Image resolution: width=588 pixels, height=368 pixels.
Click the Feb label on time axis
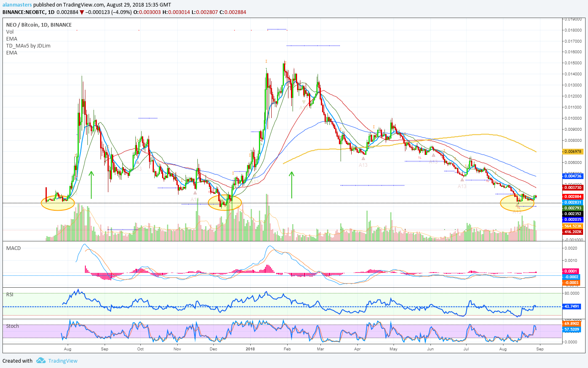[287, 349]
